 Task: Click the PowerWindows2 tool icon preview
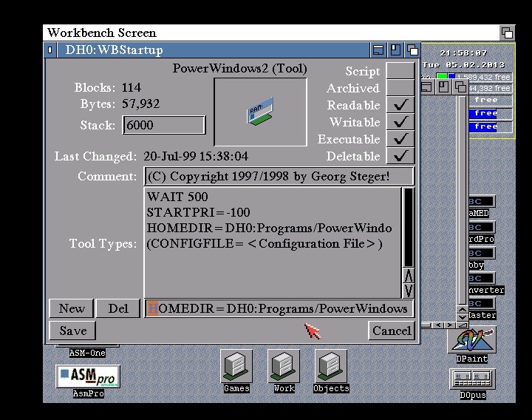[x=260, y=112]
